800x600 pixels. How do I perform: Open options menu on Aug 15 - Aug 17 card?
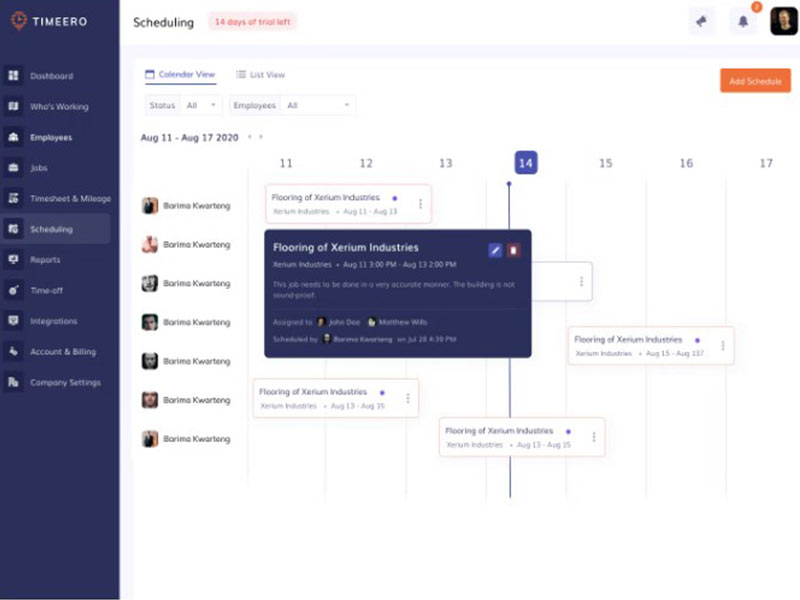(x=723, y=345)
